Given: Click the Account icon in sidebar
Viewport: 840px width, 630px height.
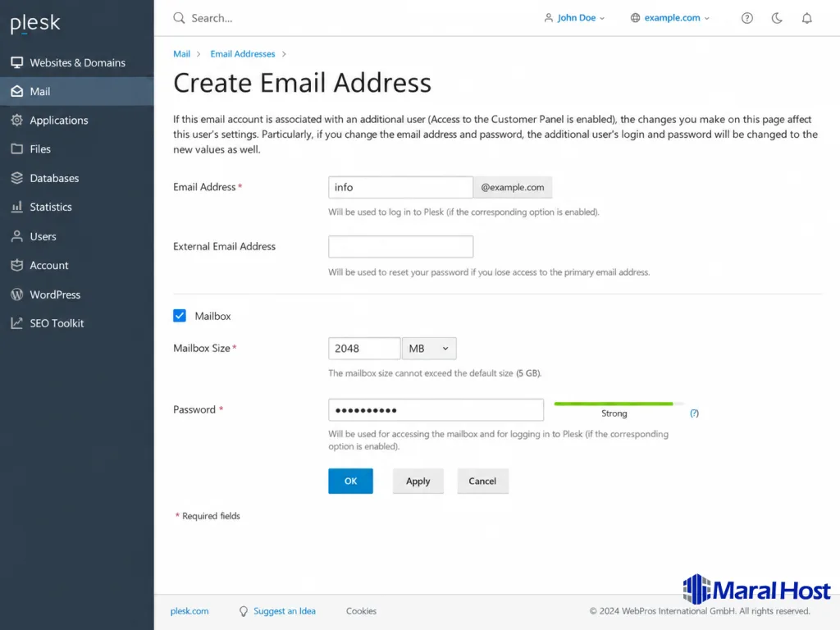Looking at the screenshot, I should 17,265.
